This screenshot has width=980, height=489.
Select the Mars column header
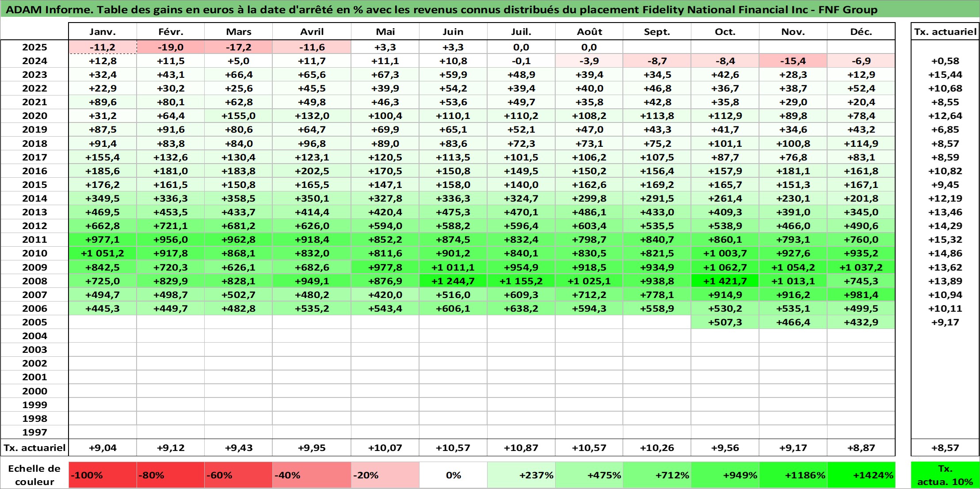pyautogui.click(x=238, y=32)
